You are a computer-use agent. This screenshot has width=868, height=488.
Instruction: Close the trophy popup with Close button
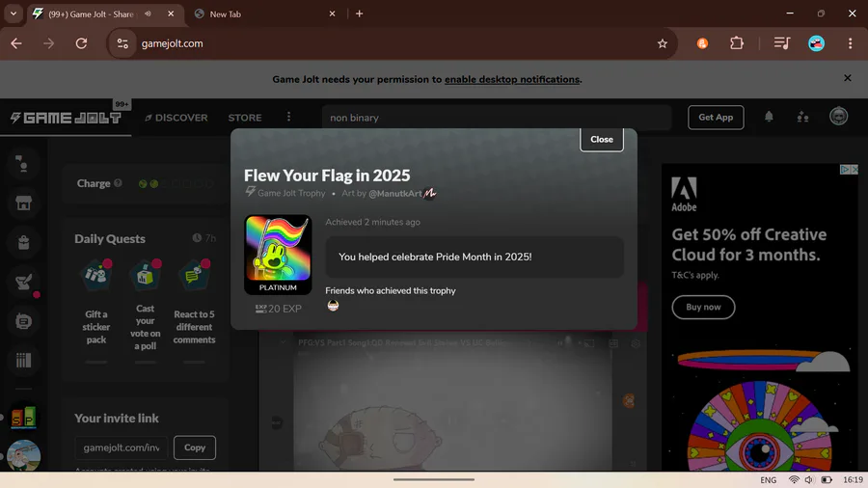point(601,140)
